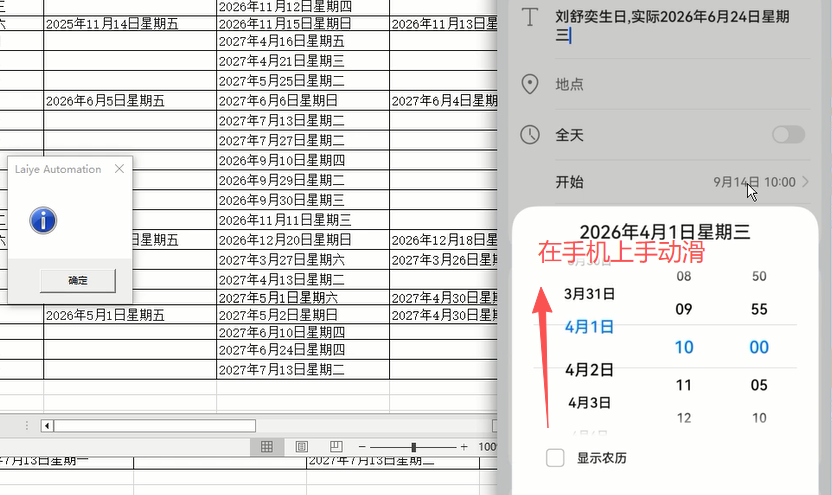Select highlighted minute 00 in picker

(x=759, y=347)
